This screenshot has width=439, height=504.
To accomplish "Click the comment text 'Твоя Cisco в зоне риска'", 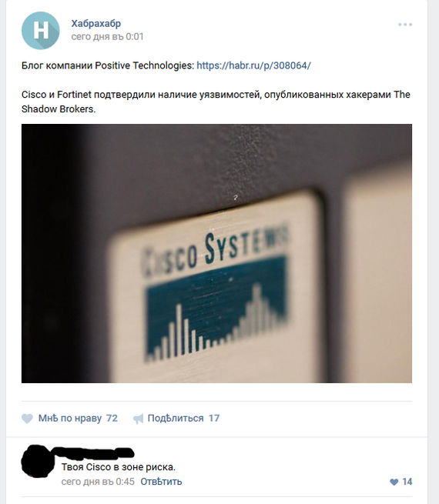I will pyautogui.click(x=119, y=467).
